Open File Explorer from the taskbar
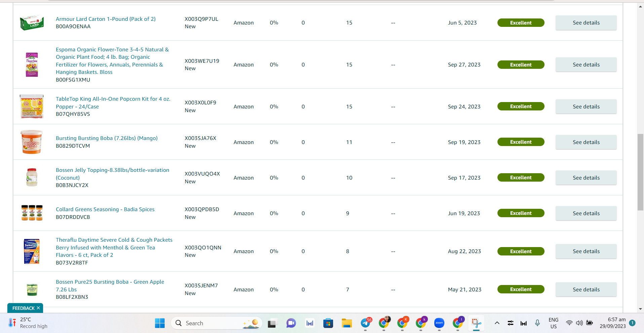Viewport: 644px width, 333px height. [x=347, y=323]
